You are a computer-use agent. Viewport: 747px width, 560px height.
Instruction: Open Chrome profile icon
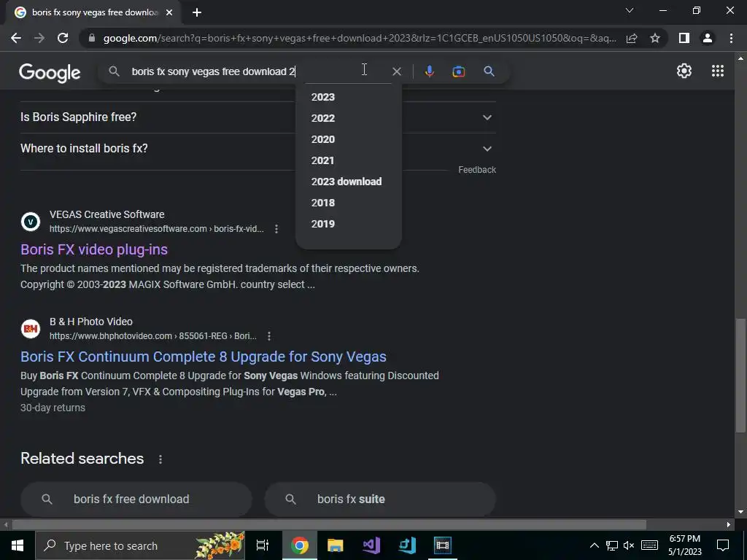pyautogui.click(x=708, y=38)
